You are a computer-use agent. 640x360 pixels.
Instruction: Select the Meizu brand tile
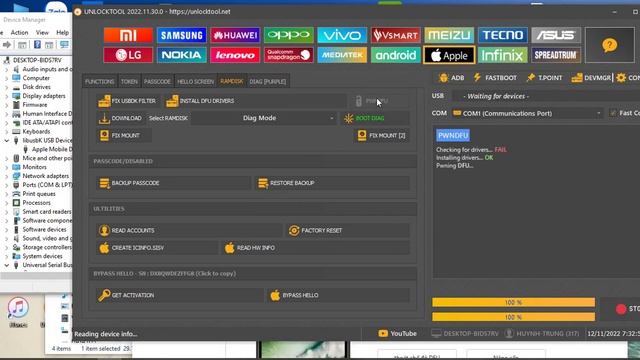pyautogui.click(x=449, y=35)
